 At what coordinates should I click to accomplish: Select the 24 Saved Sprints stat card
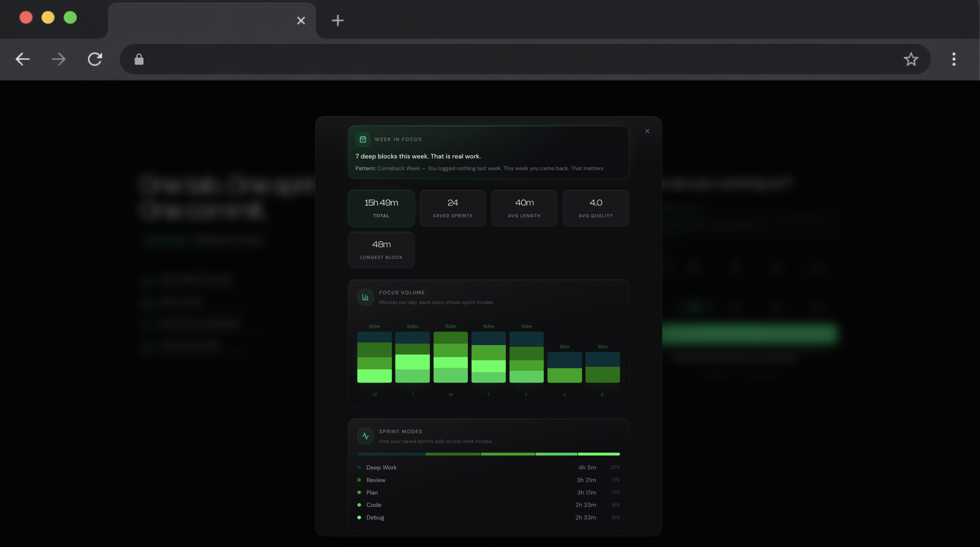point(452,208)
